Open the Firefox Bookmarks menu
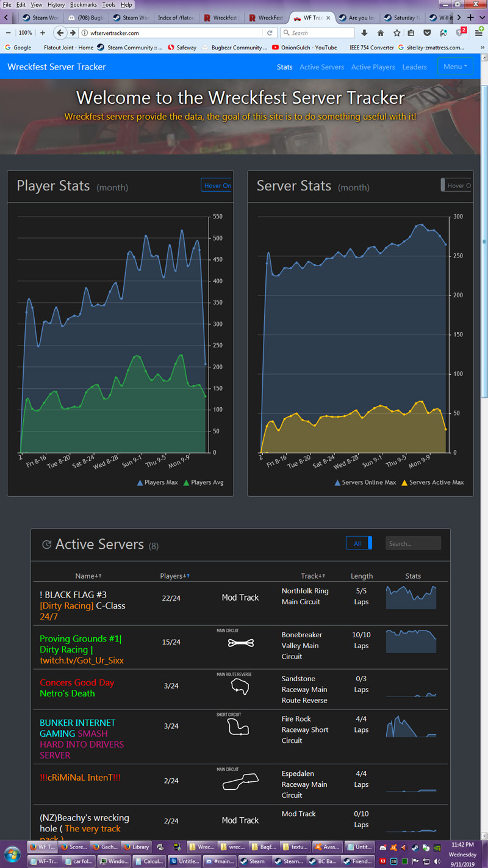Viewport: 488px width, 868px height. 83,4
